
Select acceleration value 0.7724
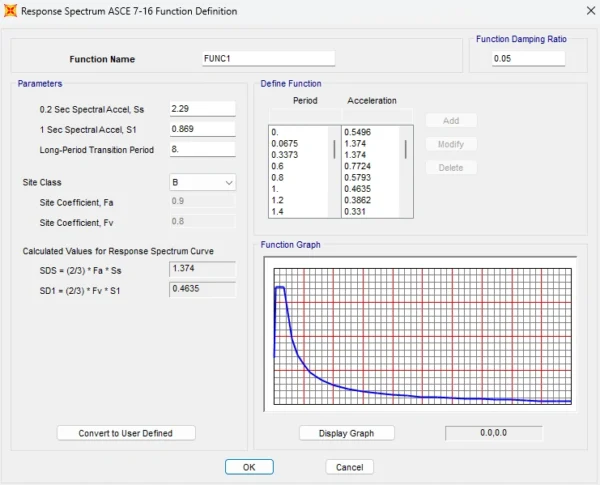(x=357, y=166)
